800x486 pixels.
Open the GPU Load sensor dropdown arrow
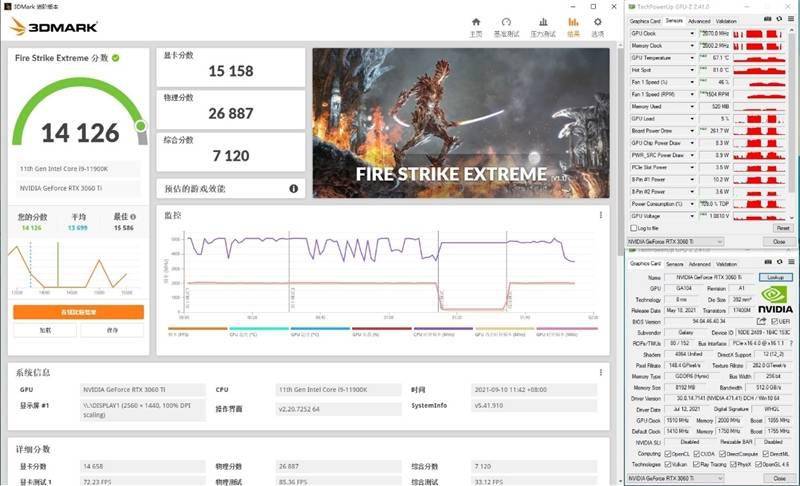(692, 118)
